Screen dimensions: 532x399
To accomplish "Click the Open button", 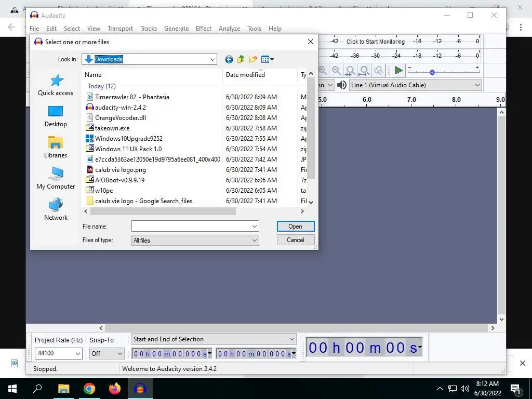I will [x=296, y=227].
